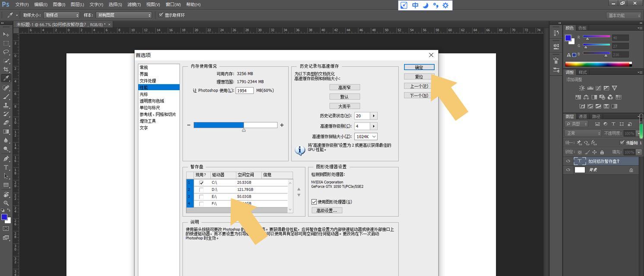The image size is (644, 276).
Task: Click 上一个(P) button
Action: [x=419, y=86]
